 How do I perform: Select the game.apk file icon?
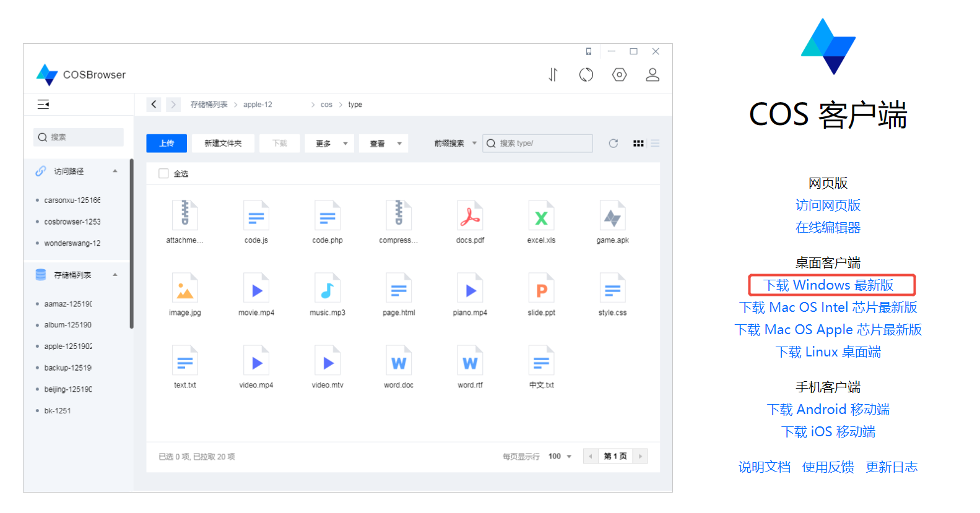tap(613, 215)
